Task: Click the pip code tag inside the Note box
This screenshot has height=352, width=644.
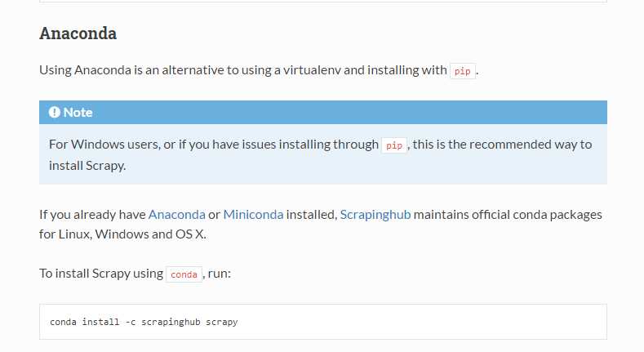Action: click(x=394, y=145)
